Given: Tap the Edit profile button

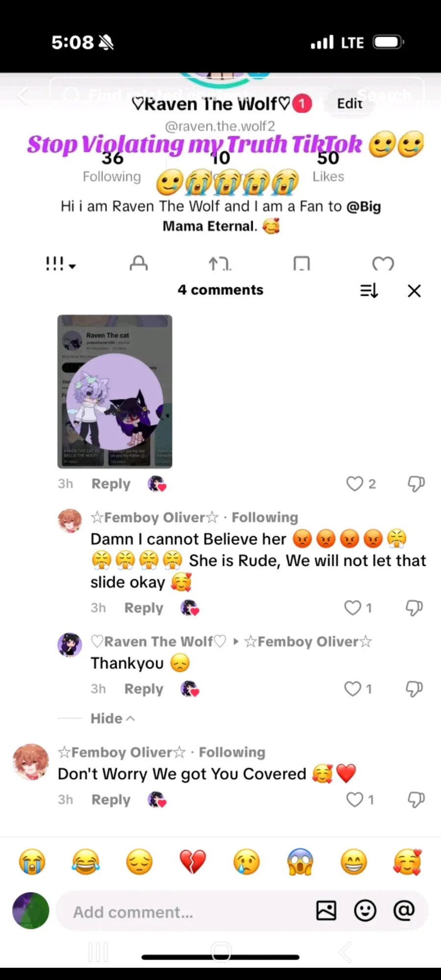Looking at the screenshot, I should click(x=350, y=103).
